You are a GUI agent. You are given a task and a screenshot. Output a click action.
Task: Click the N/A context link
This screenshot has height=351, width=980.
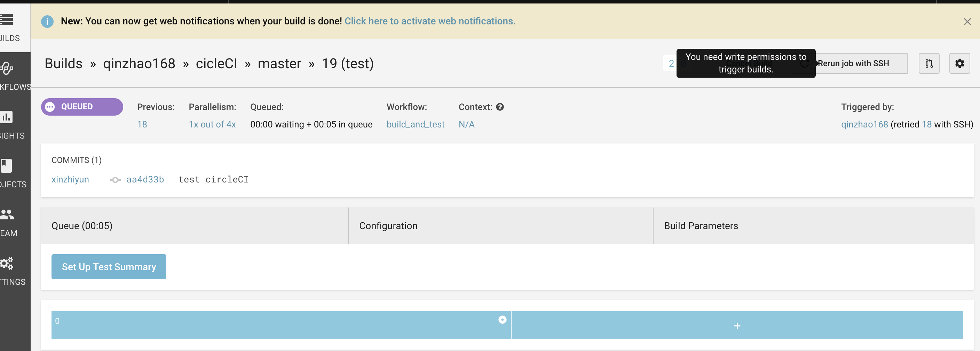click(466, 125)
